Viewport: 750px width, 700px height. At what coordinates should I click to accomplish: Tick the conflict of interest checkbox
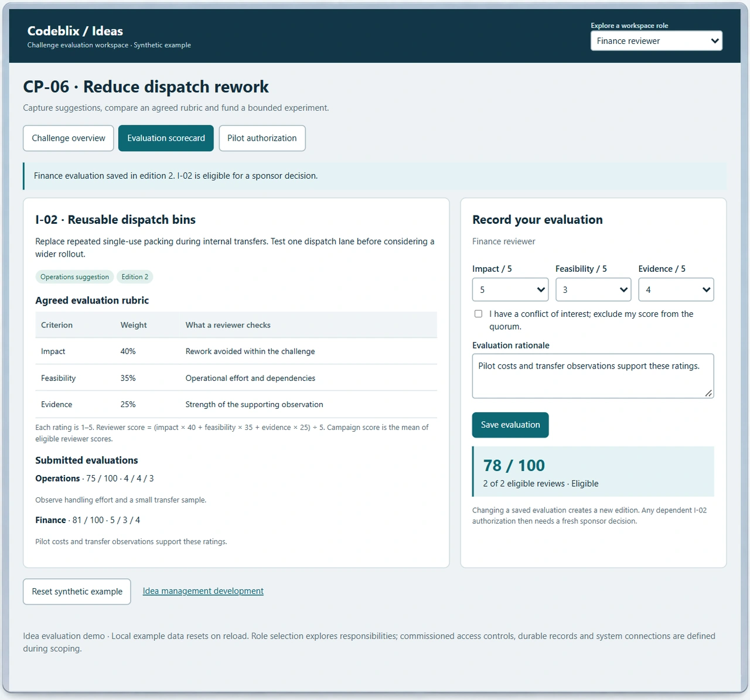478,314
